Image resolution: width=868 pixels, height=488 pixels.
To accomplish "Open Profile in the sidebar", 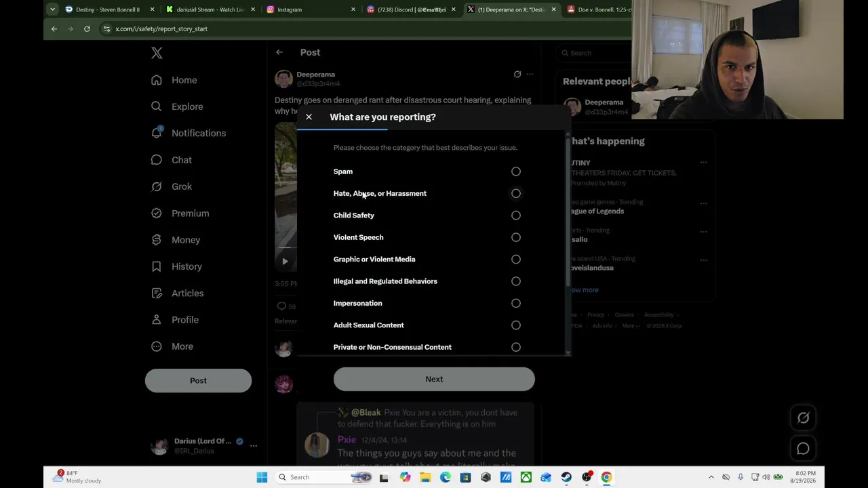I will coord(174,320).
